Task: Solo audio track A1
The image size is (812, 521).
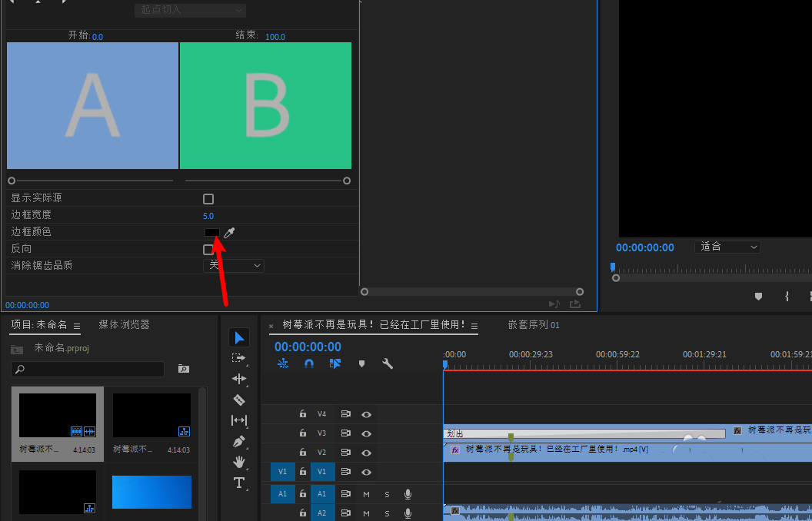Action: pos(387,493)
